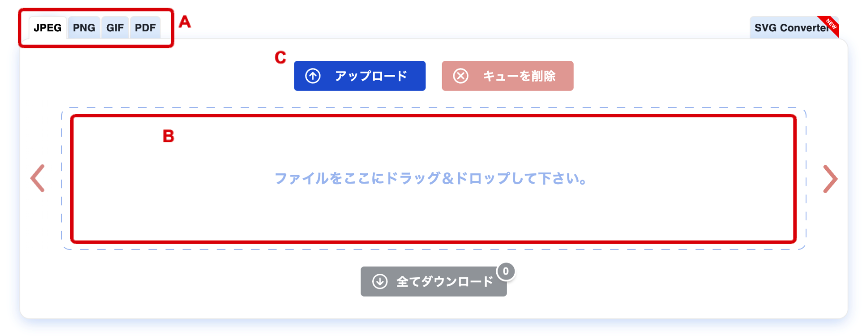Click the circled X icon on キューを削除
Viewport: 868px width, 336px height.
(461, 76)
